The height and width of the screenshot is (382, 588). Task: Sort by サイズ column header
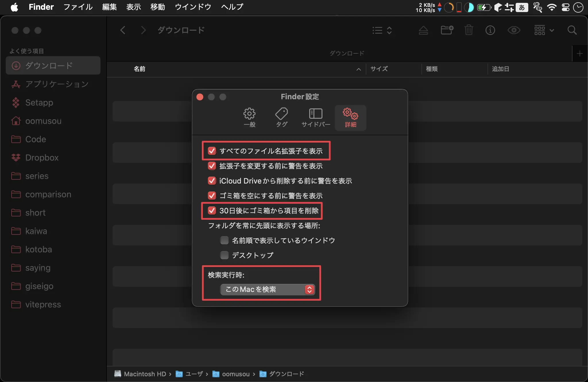[x=379, y=69]
